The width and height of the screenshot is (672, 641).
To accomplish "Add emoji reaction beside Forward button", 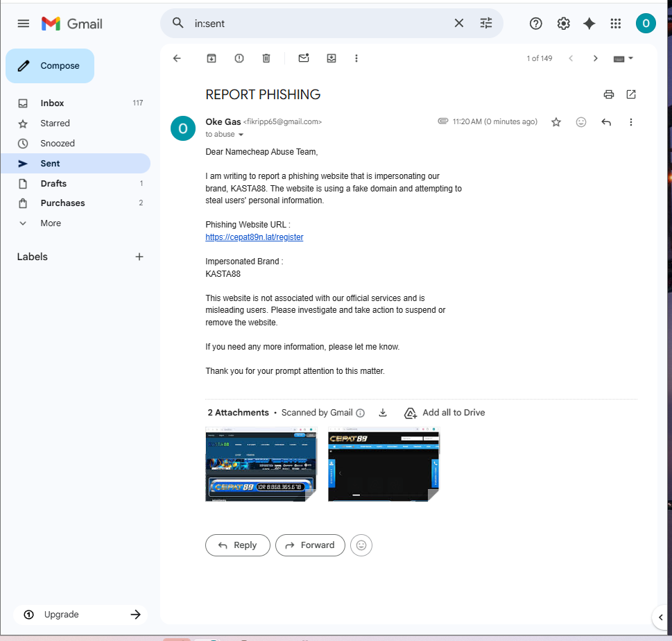I will coord(361,545).
